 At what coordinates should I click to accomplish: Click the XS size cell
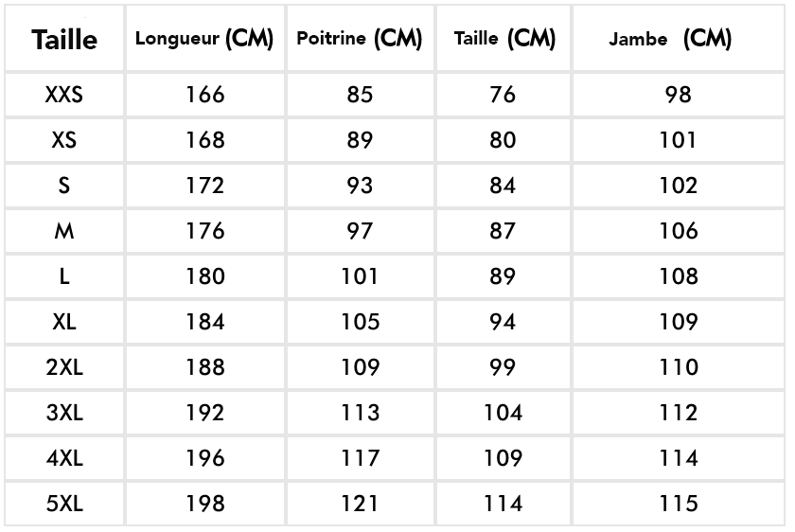coord(64,140)
